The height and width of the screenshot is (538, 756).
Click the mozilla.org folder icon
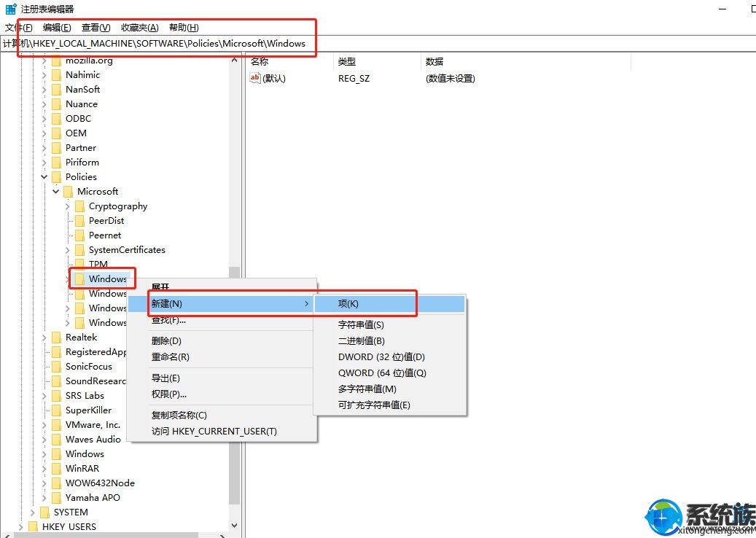tap(56, 61)
